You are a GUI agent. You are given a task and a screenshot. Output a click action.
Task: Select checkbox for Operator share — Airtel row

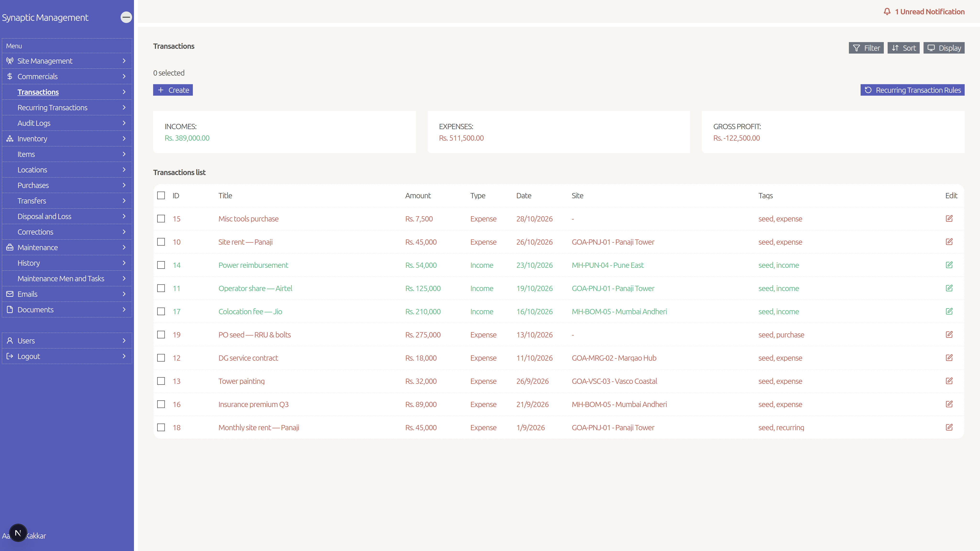coord(161,288)
